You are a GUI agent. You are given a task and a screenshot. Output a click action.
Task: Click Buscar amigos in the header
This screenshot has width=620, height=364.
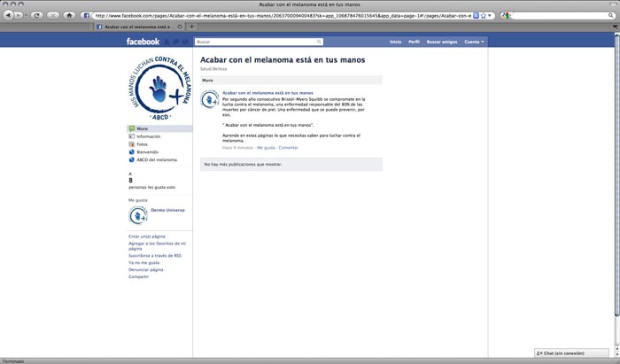442,42
